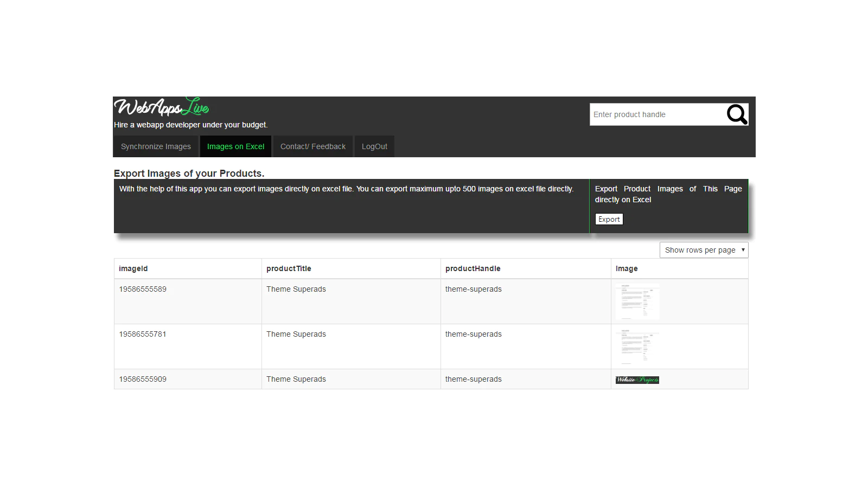Select image ID 19586555589 cell

(143, 289)
